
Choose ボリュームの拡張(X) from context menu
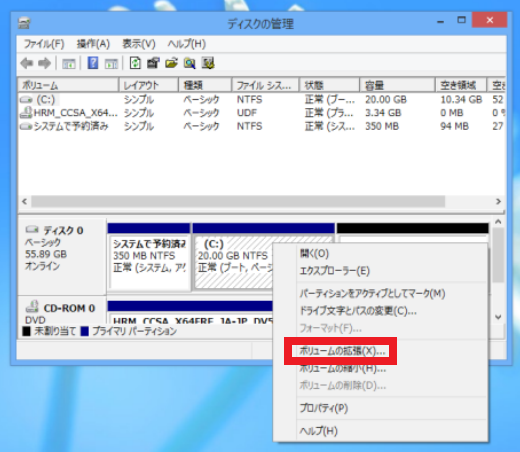(342, 351)
